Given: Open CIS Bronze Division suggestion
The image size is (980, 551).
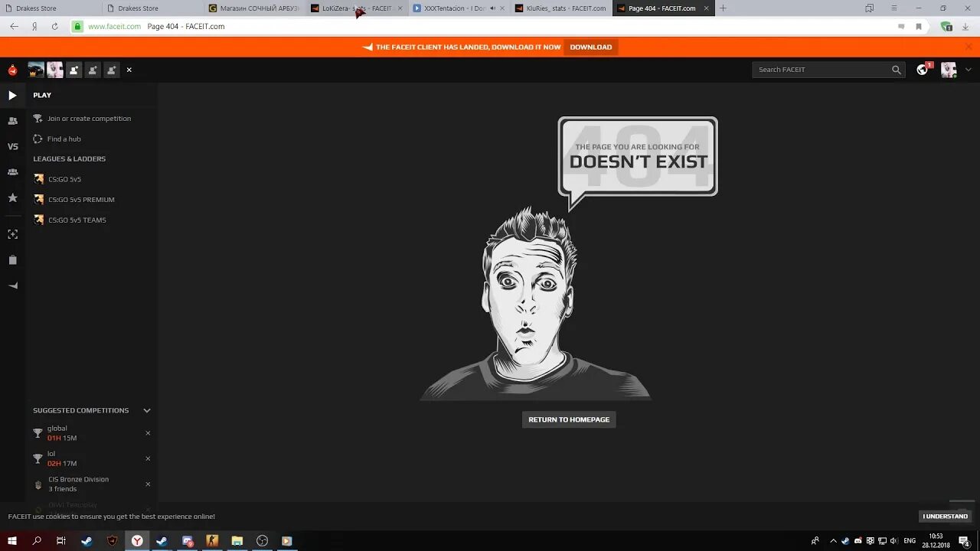Looking at the screenshot, I should (71, 484).
